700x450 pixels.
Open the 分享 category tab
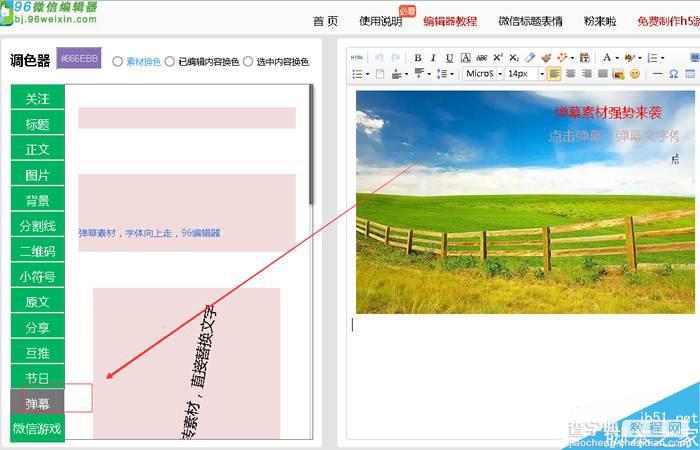38,327
